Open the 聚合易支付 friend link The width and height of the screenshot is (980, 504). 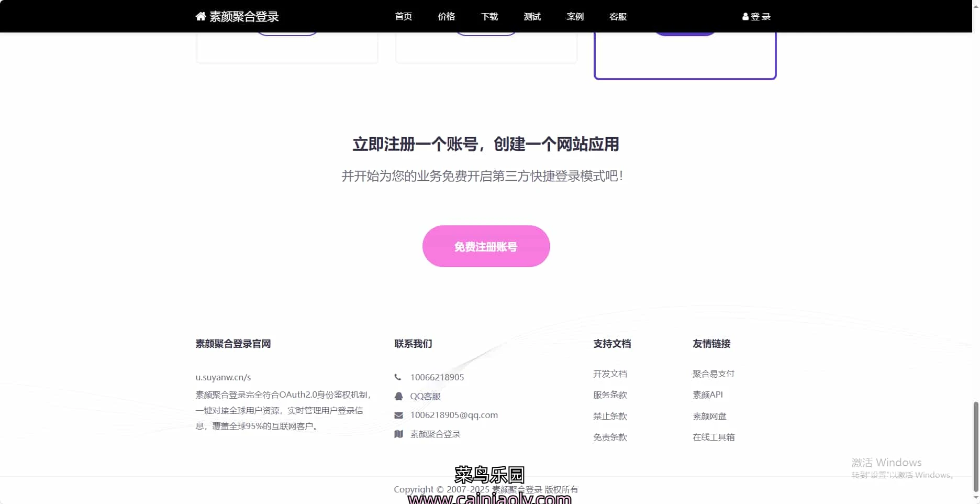713,374
